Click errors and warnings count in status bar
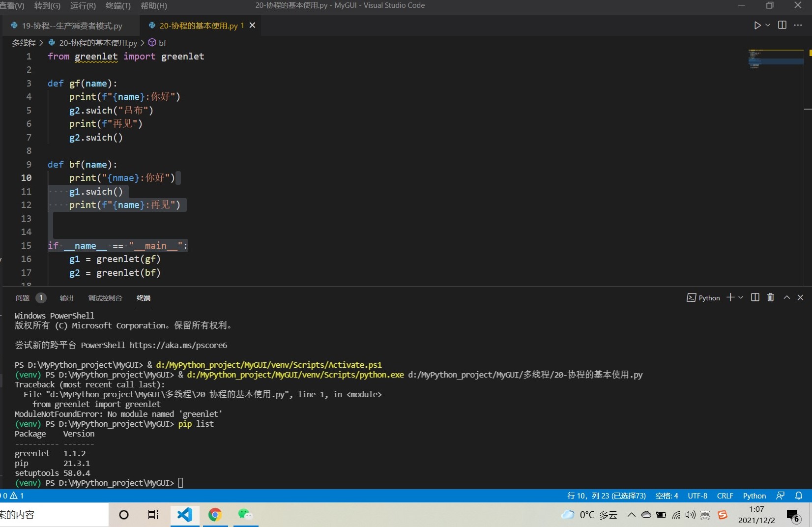This screenshot has width=812, height=527. tap(13, 496)
